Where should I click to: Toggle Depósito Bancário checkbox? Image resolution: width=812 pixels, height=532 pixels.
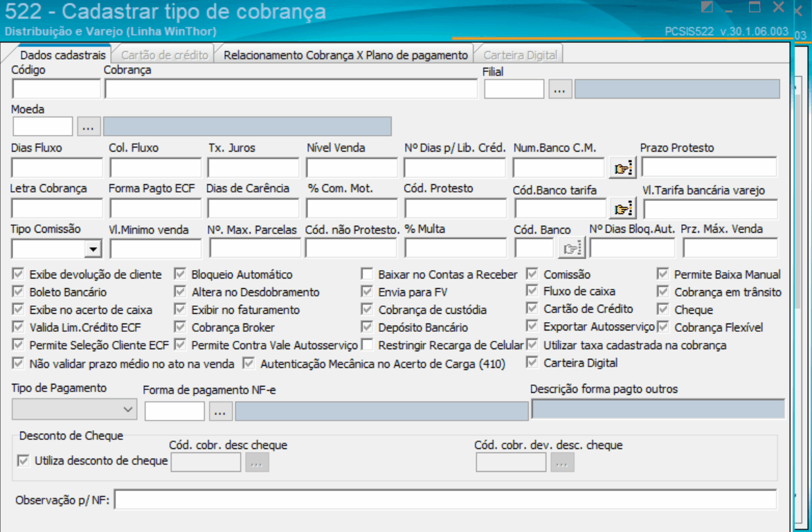pyautogui.click(x=367, y=327)
